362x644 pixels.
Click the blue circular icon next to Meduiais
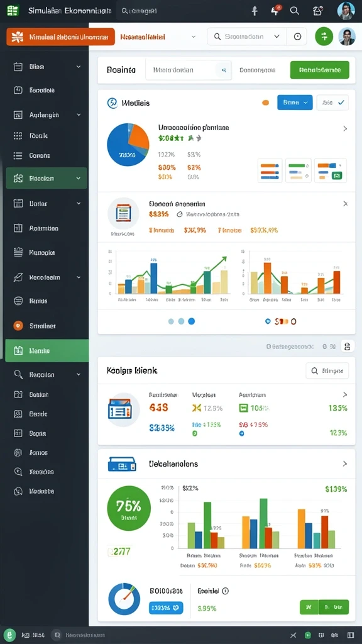click(x=112, y=103)
